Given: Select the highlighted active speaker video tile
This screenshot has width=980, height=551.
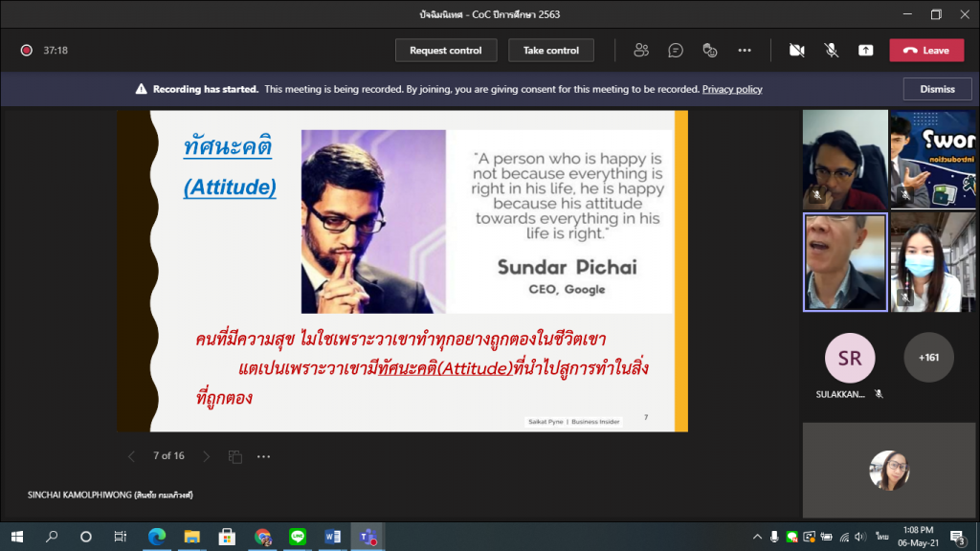Looking at the screenshot, I should pyautogui.click(x=845, y=262).
